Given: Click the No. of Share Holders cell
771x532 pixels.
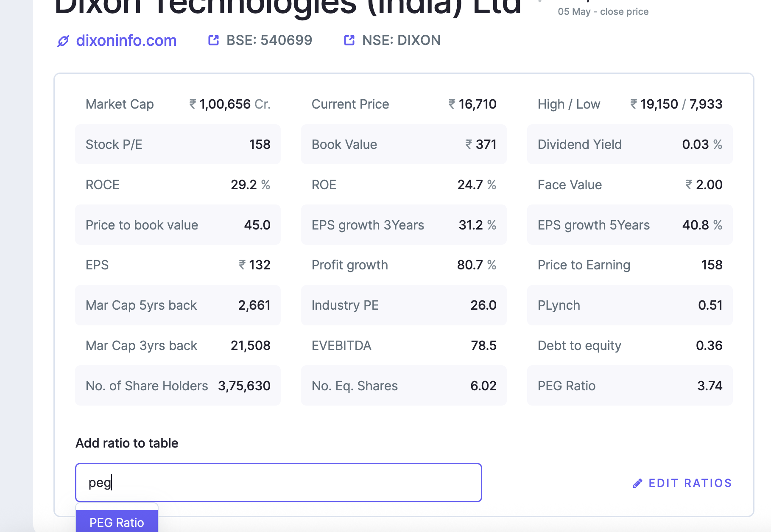Looking at the screenshot, I should click(178, 386).
